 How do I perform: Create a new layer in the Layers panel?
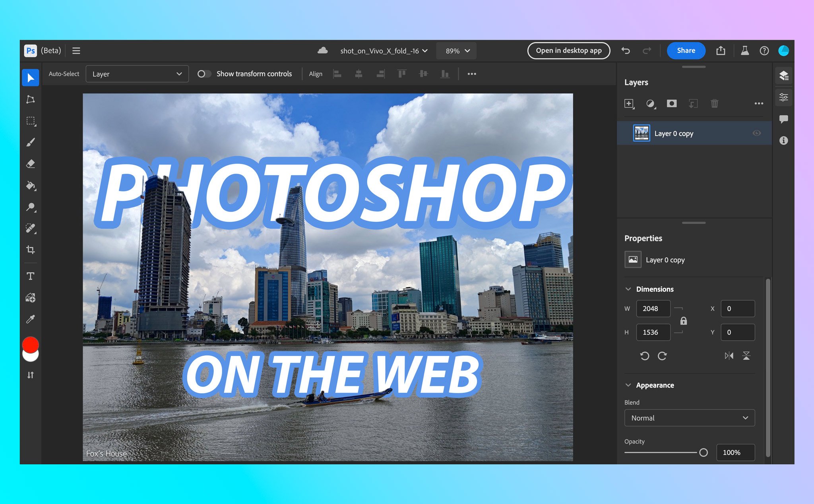[629, 103]
